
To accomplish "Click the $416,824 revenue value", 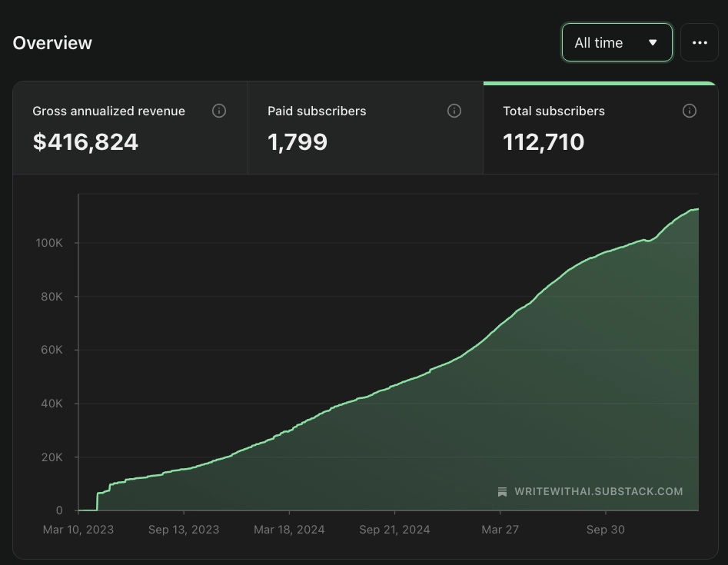I will coord(85,142).
